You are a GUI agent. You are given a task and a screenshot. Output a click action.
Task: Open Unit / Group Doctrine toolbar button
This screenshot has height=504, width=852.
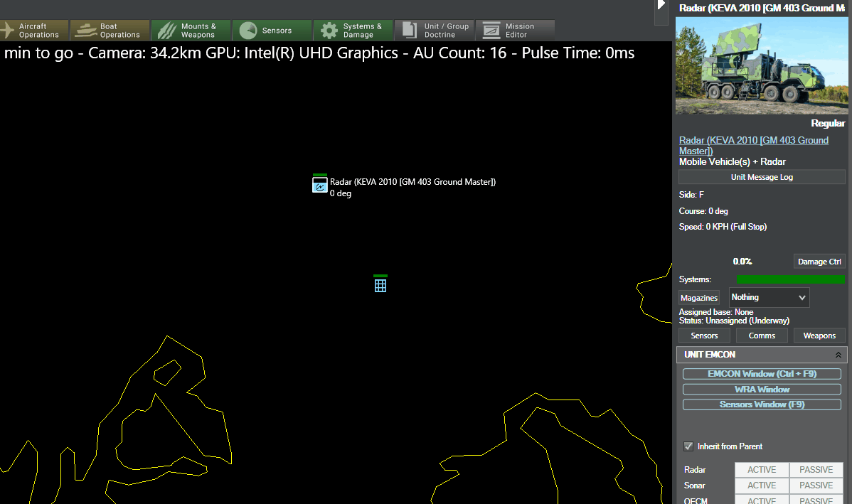[x=434, y=31]
